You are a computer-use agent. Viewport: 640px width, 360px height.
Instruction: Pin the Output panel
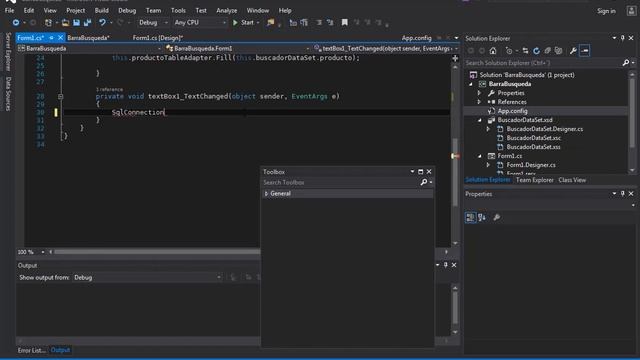446,265
